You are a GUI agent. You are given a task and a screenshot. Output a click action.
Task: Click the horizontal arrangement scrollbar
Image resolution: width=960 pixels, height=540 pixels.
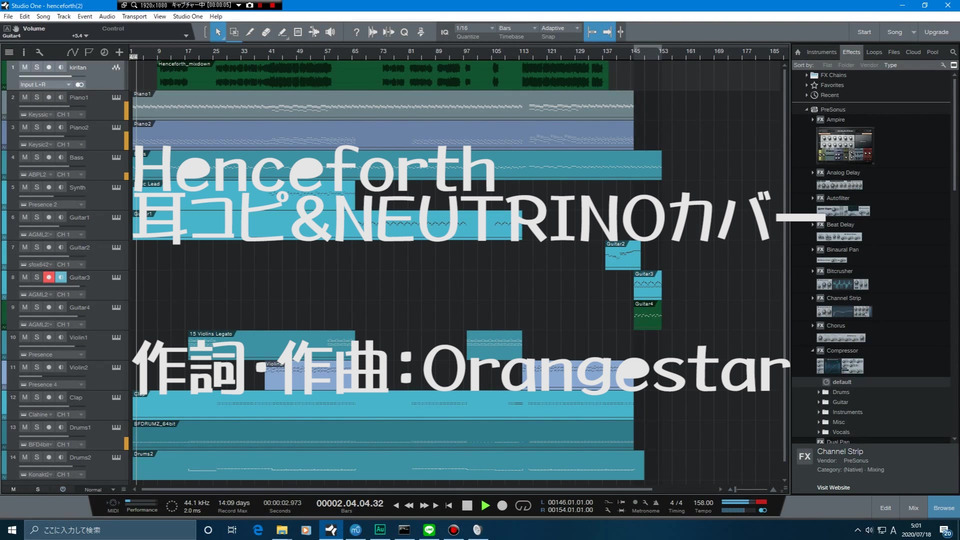point(398,490)
